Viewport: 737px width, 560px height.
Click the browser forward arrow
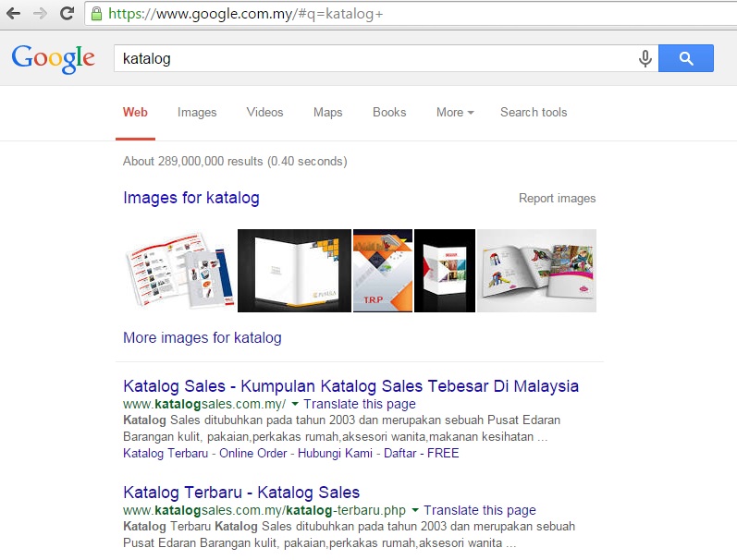(x=41, y=13)
